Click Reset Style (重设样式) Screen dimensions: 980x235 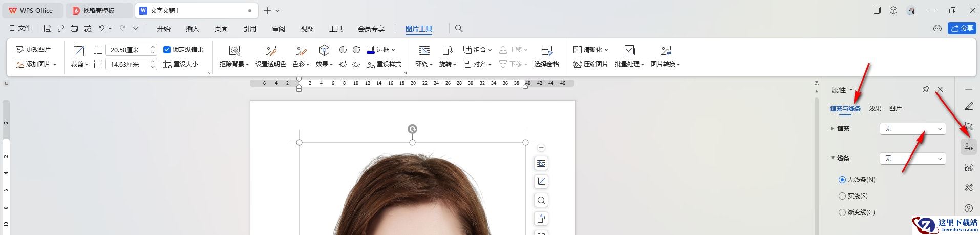point(384,64)
